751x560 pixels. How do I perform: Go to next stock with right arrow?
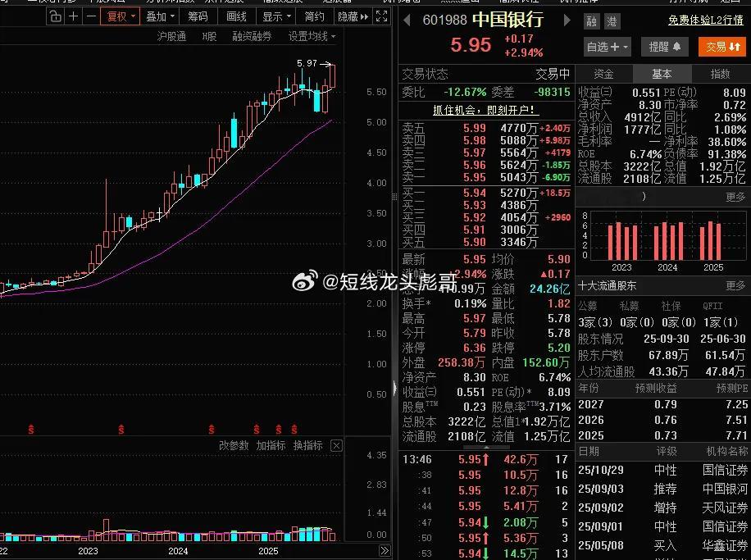(567, 20)
